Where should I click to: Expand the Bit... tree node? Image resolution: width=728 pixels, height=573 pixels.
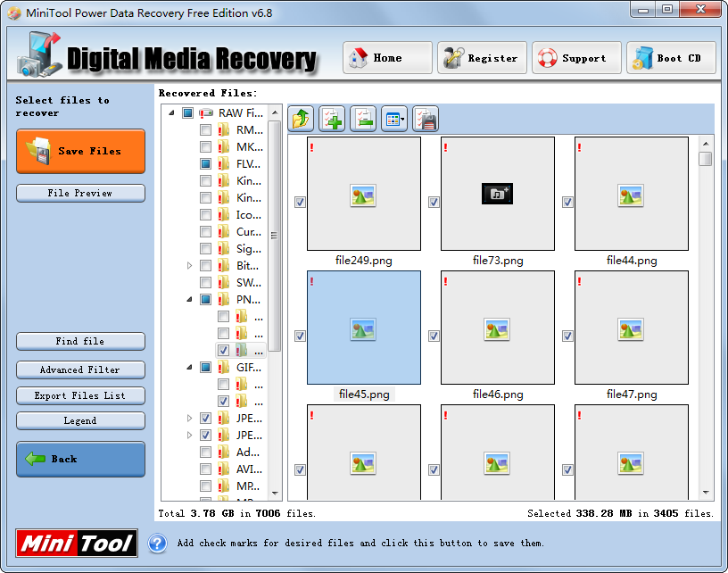[189, 266]
